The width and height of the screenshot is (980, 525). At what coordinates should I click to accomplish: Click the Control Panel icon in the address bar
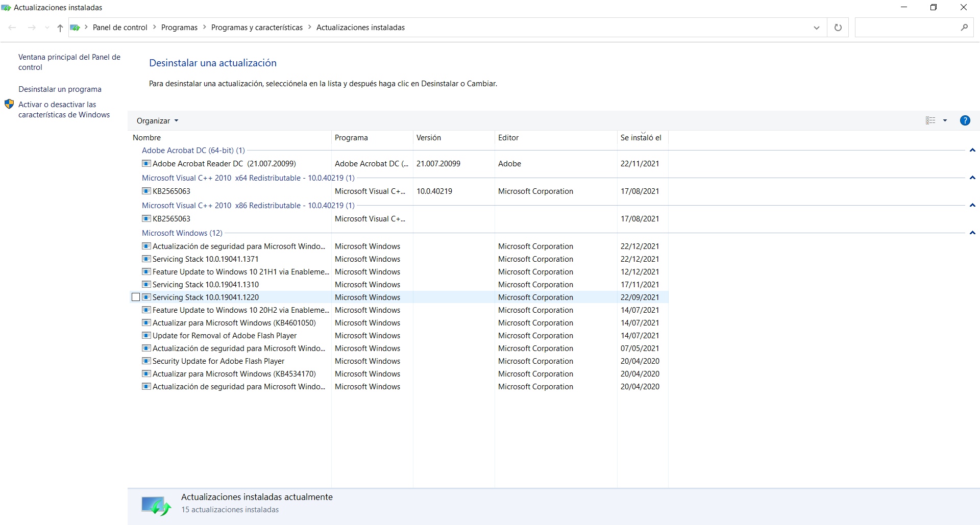[75, 28]
